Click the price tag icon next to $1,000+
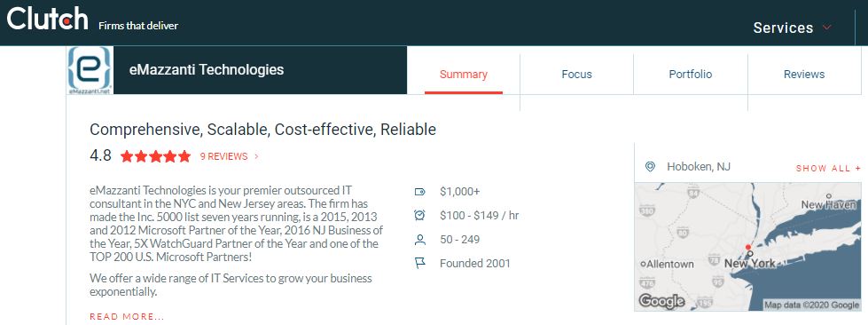 pyautogui.click(x=419, y=192)
